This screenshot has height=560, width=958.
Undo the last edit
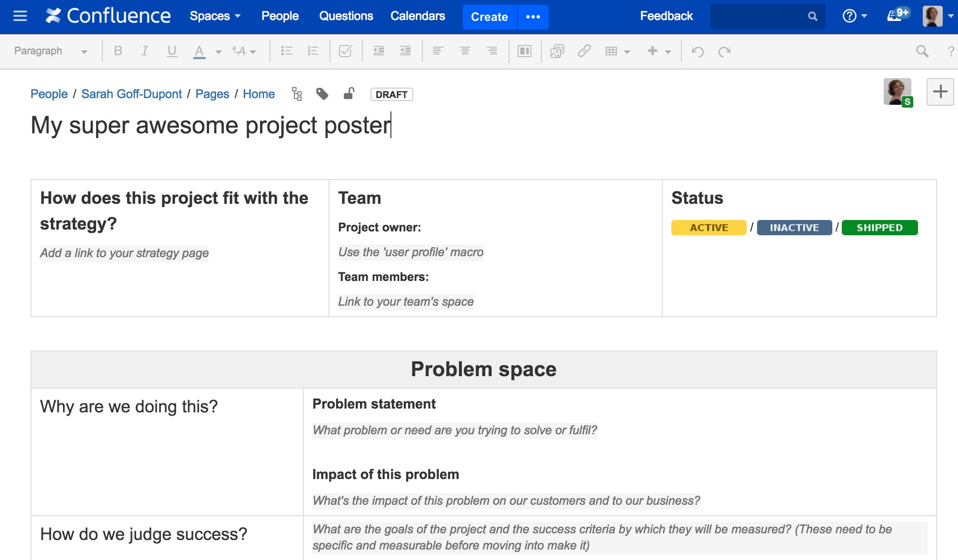[697, 51]
